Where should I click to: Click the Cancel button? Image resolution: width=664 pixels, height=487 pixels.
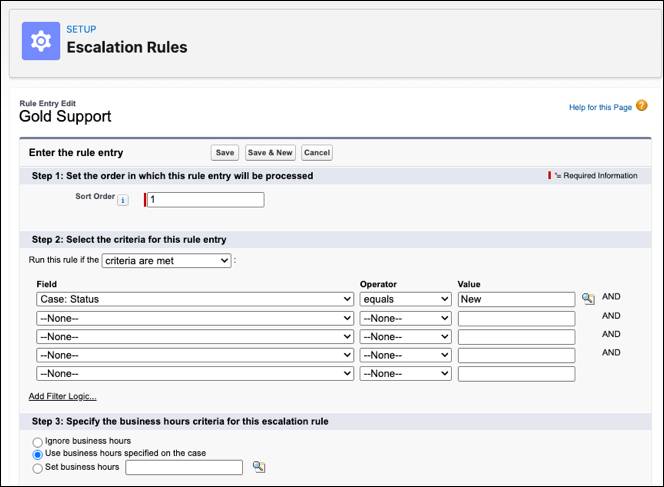pos(317,152)
